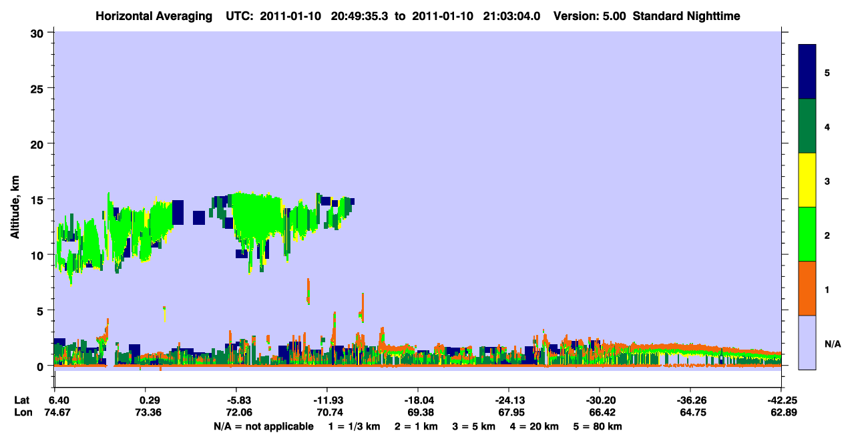Click 'N/A = not applicable' legend text
Image resolution: width=868 pixels, height=445 pixels.
pyautogui.click(x=264, y=426)
